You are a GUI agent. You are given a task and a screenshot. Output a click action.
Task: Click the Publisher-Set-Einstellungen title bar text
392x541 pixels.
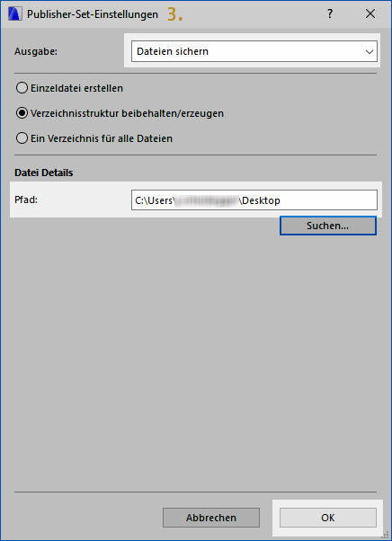tap(93, 14)
